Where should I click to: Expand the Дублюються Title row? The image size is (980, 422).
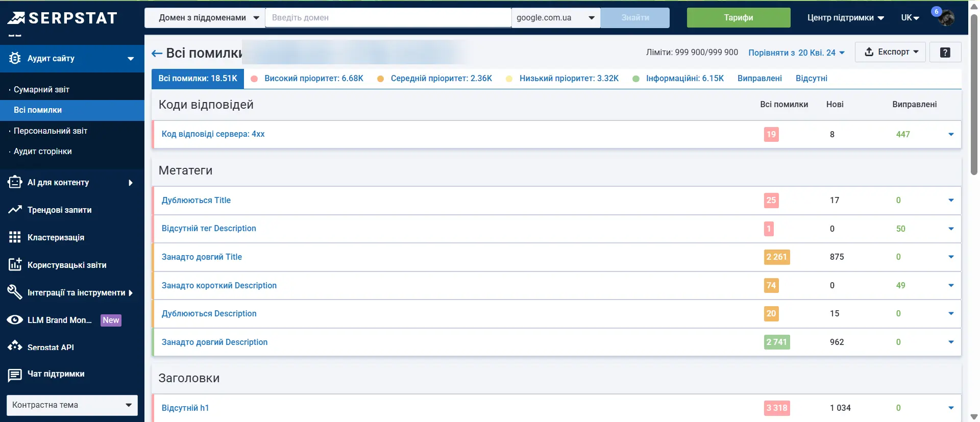(x=950, y=201)
